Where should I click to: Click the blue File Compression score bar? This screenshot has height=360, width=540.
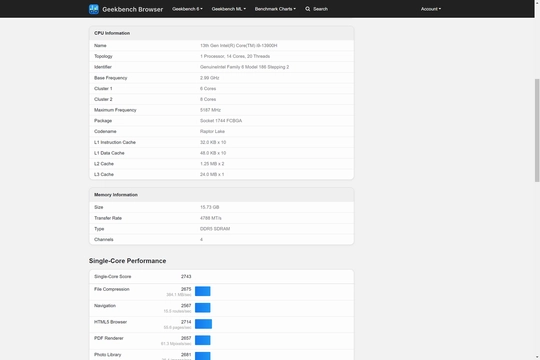[202, 291]
